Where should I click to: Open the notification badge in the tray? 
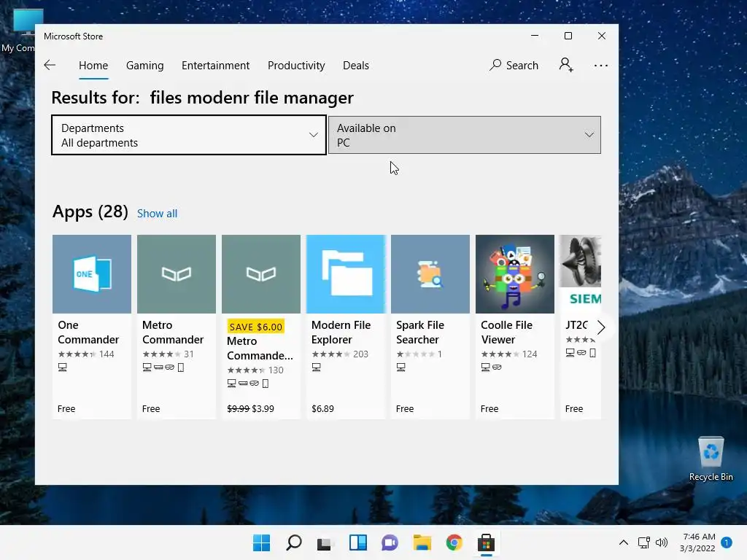point(726,542)
